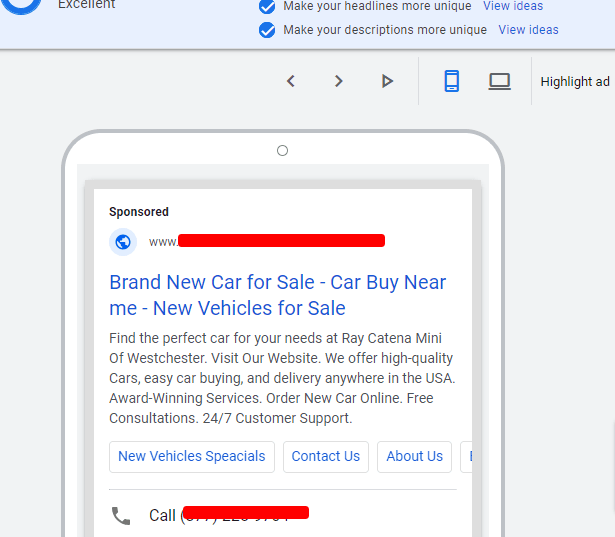
Task: Click the ad description paragraph
Action: (281, 378)
